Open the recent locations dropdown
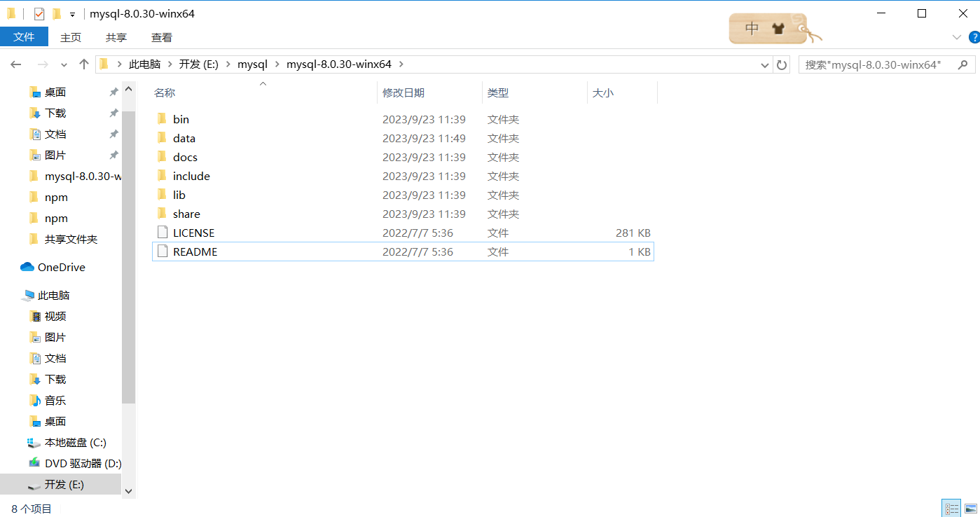This screenshot has width=980, height=517. click(64, 64)
